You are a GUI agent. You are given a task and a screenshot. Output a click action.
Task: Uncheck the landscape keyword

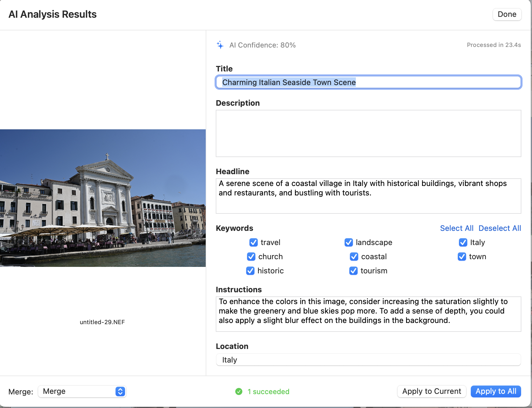click(348, 242)
